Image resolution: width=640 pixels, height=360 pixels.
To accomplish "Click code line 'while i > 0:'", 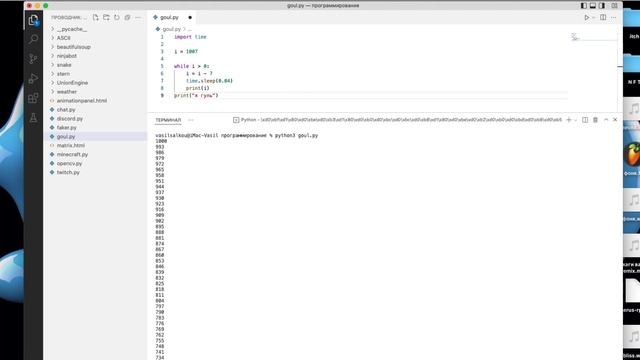I will [191, 66].
